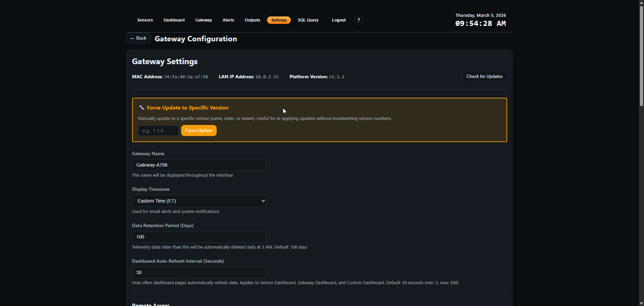Open the SQL Query page
The height and width of the screenshot is (306, 644).
(x=308, y=20)
